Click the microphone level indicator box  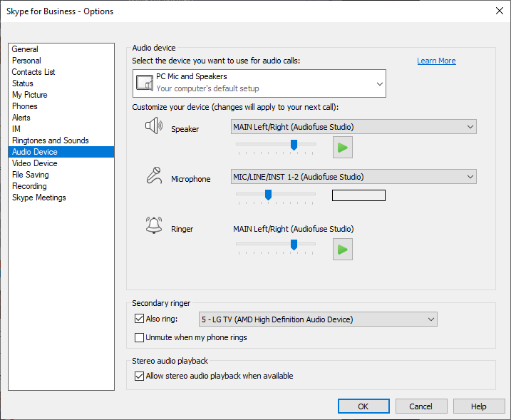click(x=358, y=195)
